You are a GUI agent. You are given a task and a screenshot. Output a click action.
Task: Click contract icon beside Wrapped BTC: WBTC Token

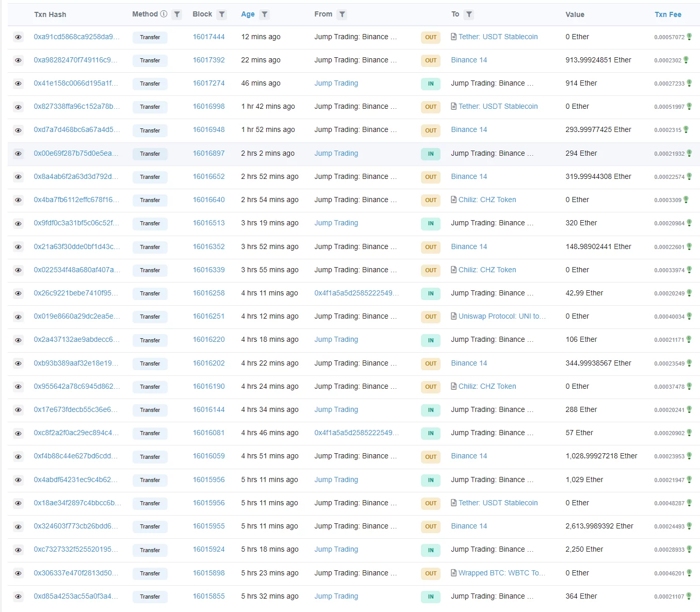453,573
